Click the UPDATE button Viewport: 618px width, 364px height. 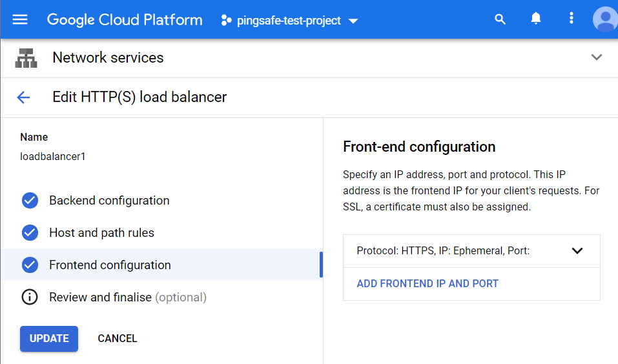[x=49, y=339]
